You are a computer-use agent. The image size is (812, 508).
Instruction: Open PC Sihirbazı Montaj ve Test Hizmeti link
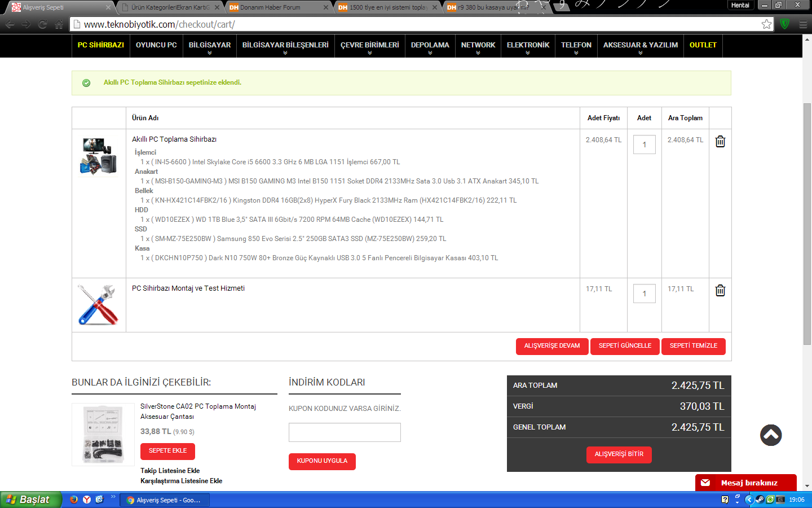click(188, 288)
